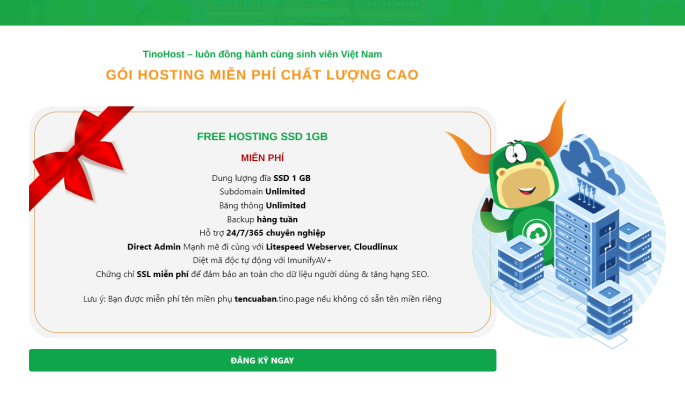Click the red MIỄN PHÍ price label

[x=262, y=158]
